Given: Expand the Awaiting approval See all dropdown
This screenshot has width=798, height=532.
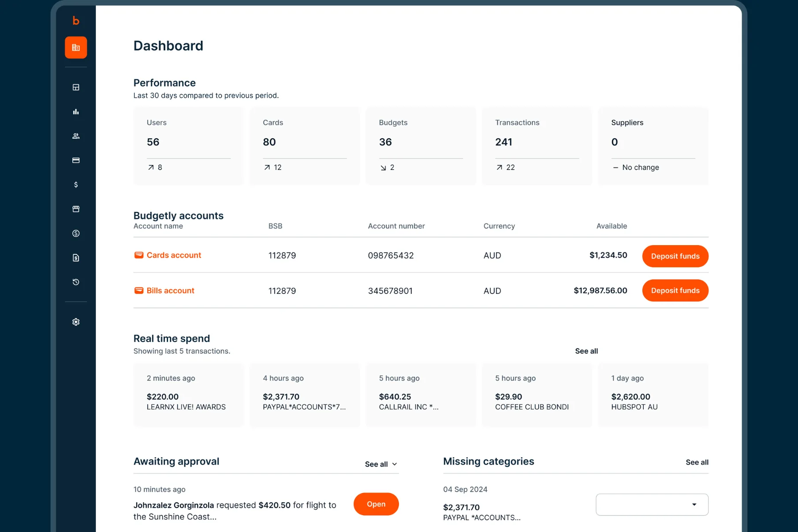Looking at the screenshot, I should 381,464.
